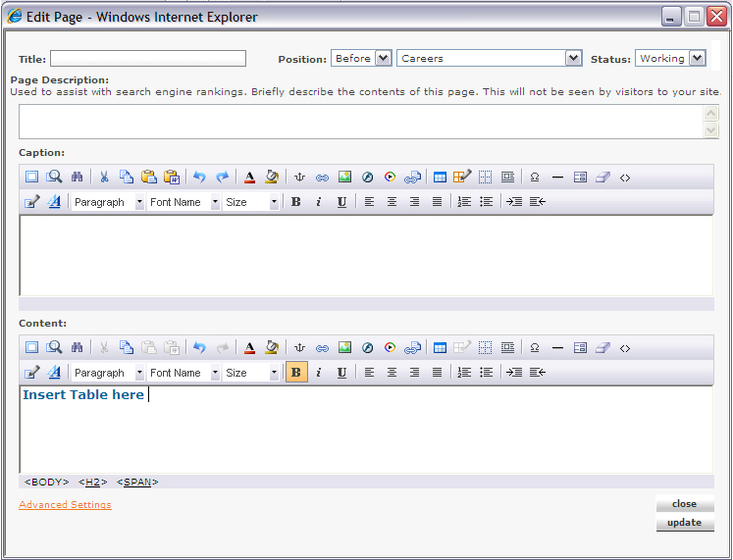Click the update button

[685, 523]
